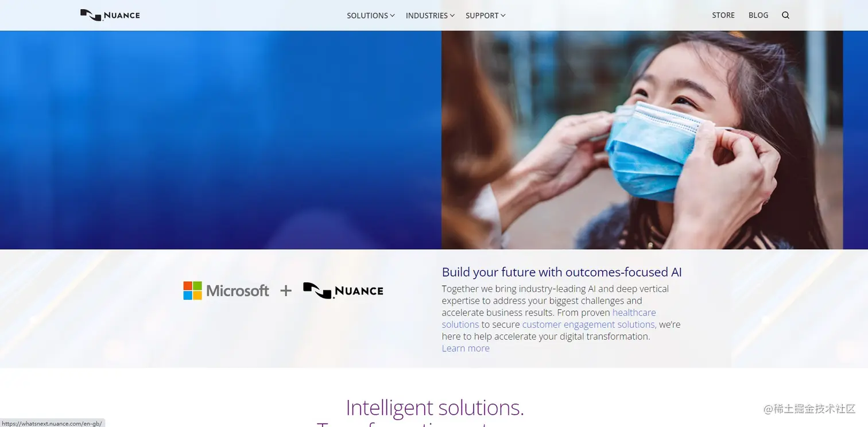This screenshot has width=868, height=427.
Task: Click the Learn more link
Action: [x=466, y=348]
